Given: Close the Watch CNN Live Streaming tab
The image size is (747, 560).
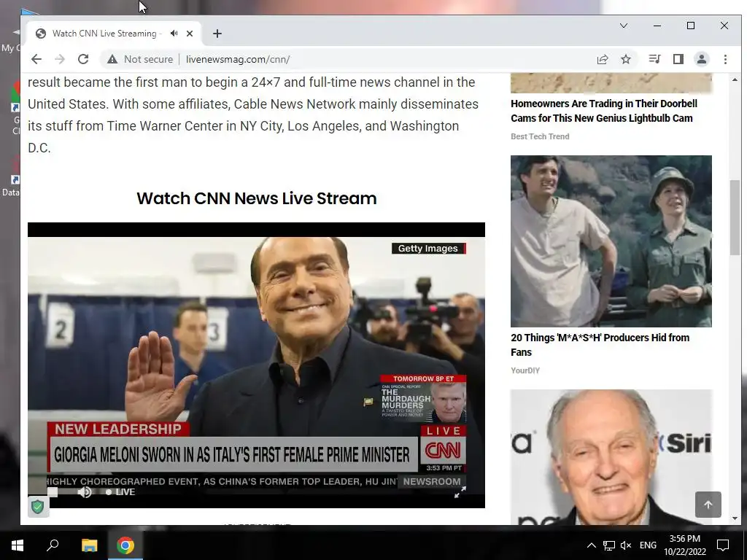Looking at the screenshot, I should click(x=190, y=34).
